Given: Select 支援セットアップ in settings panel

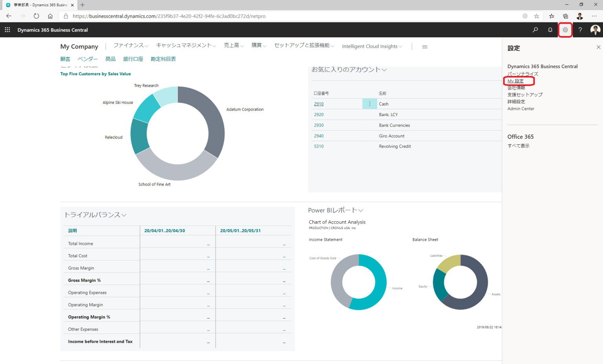Looking at the screenshot, I should (525, 95).
